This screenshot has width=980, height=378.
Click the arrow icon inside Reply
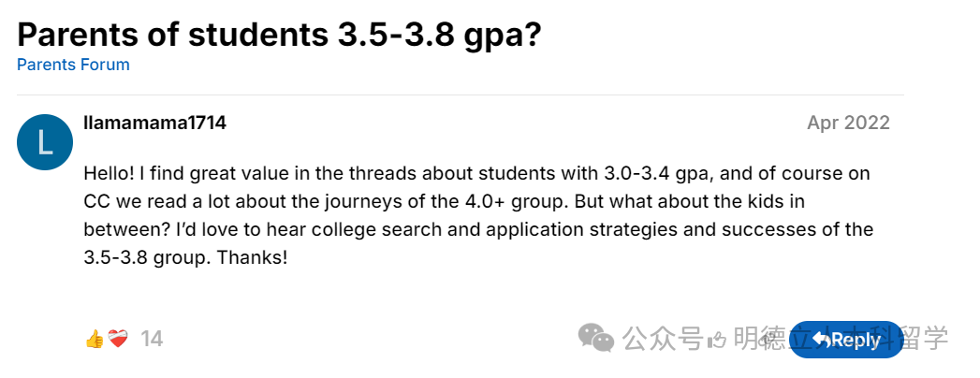tap(822, 340)
